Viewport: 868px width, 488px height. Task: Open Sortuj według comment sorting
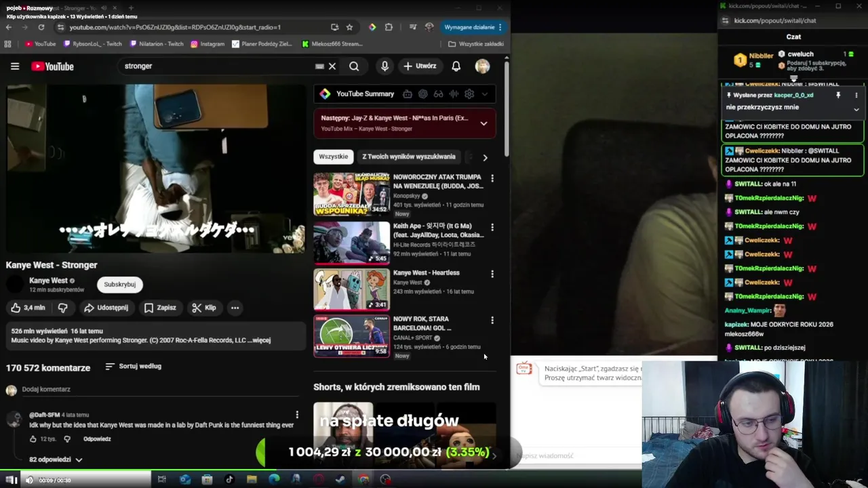pyautogui.click(x=134, y=367)
